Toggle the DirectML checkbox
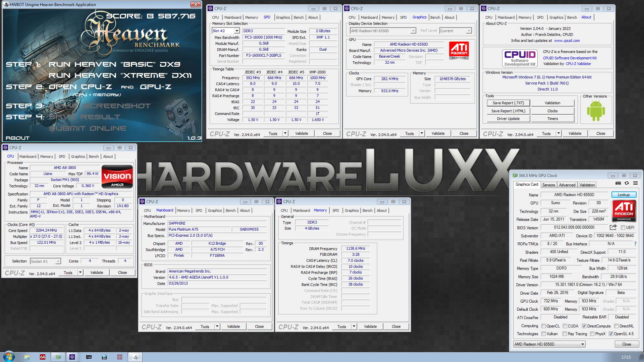The image size is (644, 362). coord(616,326)
